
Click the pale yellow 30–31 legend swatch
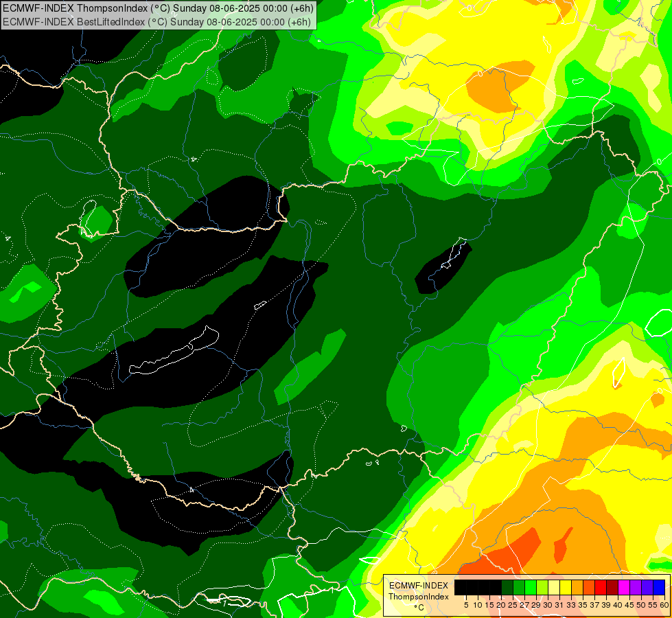point(554,587)
